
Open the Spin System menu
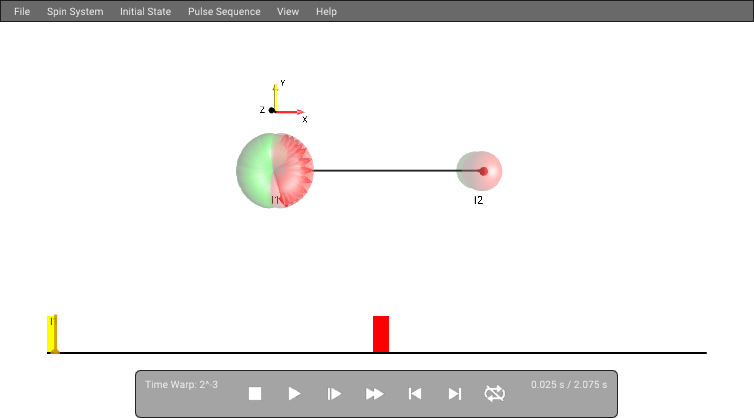coord(75,12)
